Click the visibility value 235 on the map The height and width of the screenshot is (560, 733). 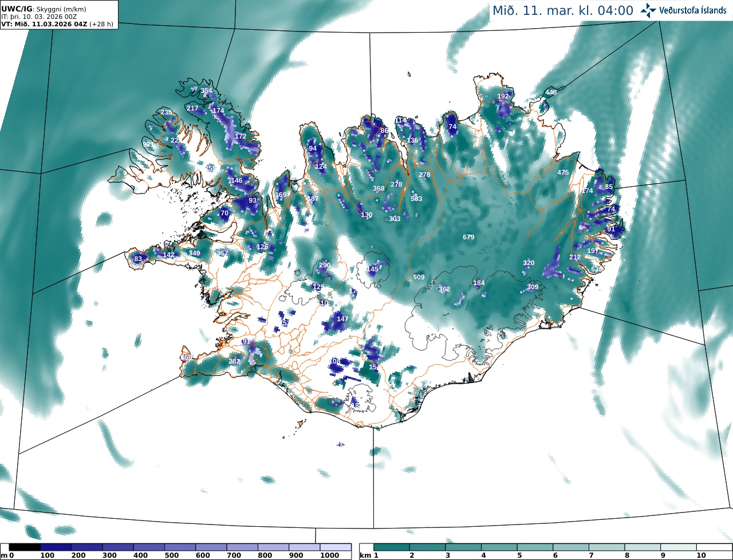click(166, 112)
